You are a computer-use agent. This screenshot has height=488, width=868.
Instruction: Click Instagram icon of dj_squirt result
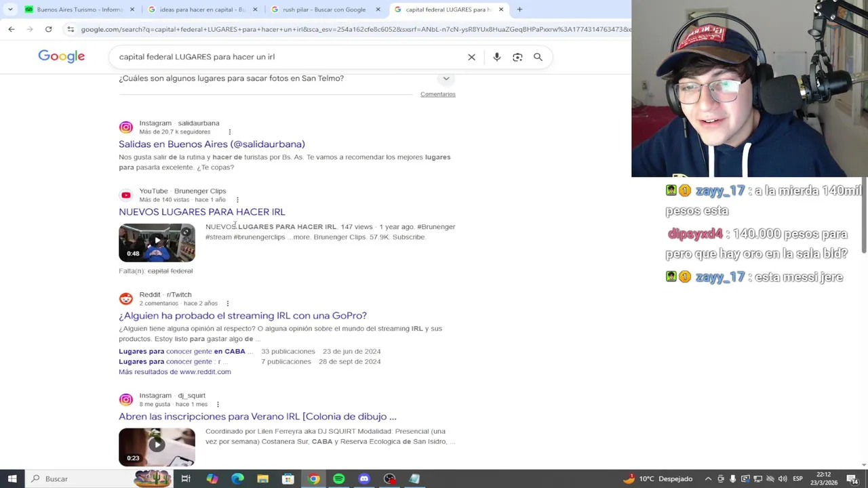click(x=126, y=400)
